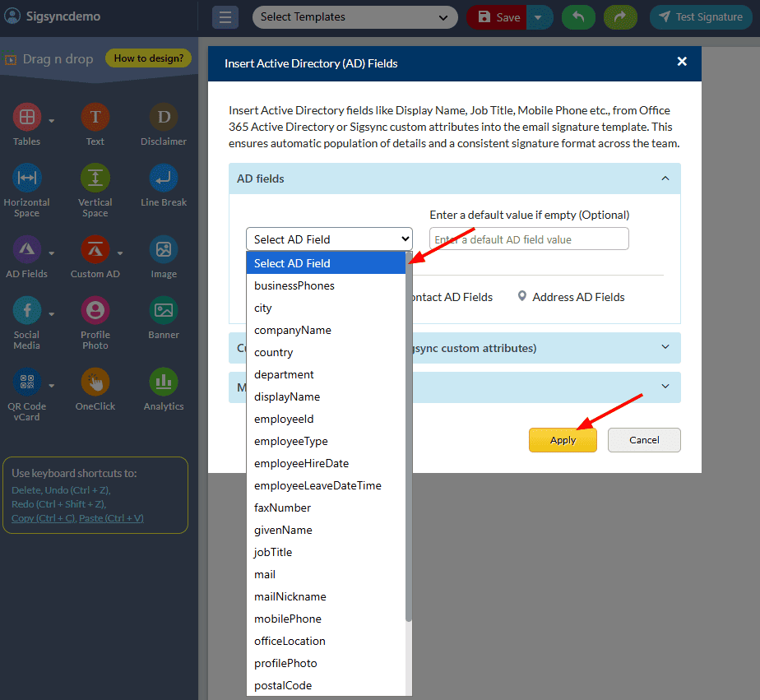This screenshot has height=700, width=760.
Task: Select the Tables tool icon
Action: coord(27,118)
